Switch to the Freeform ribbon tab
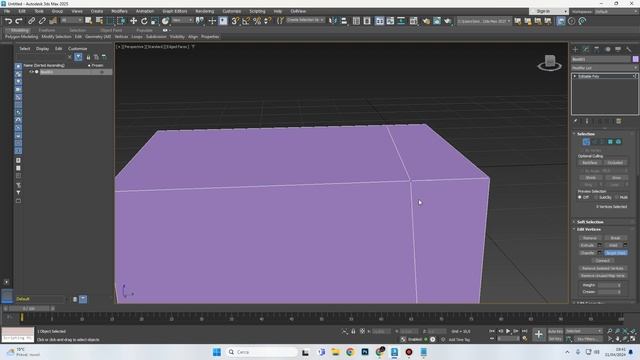640x360 pixels. [47, 30]
